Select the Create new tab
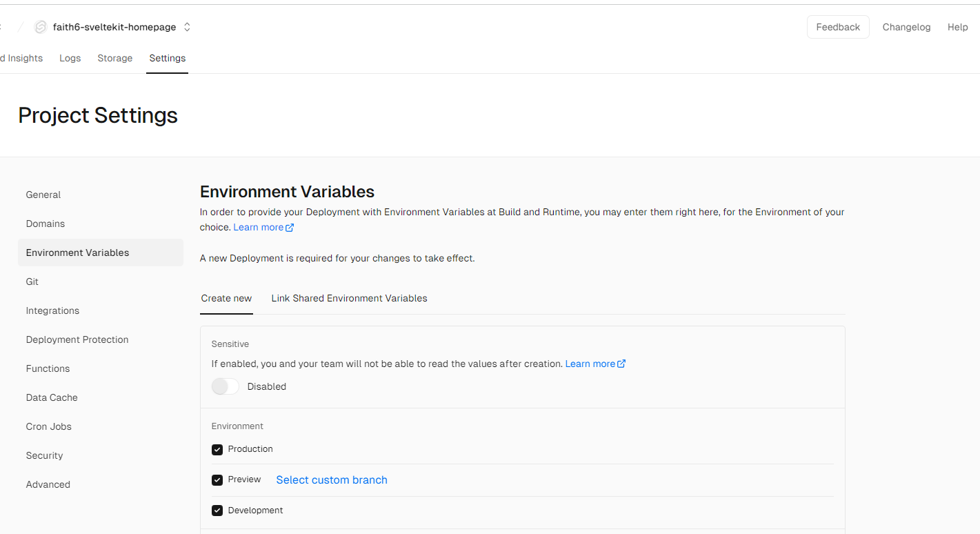This screenshot has width=980, height=534. click(x=226, y=298)
